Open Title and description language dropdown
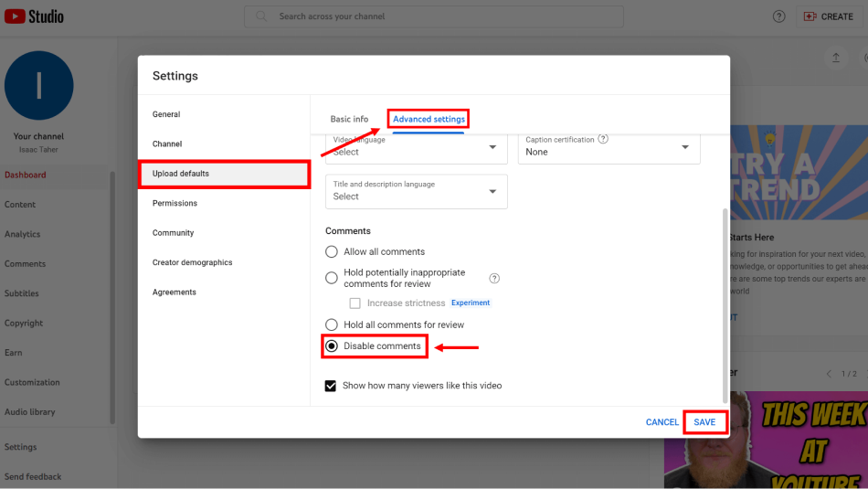Screen dimensions: 868x489 (x=417, y=192)
